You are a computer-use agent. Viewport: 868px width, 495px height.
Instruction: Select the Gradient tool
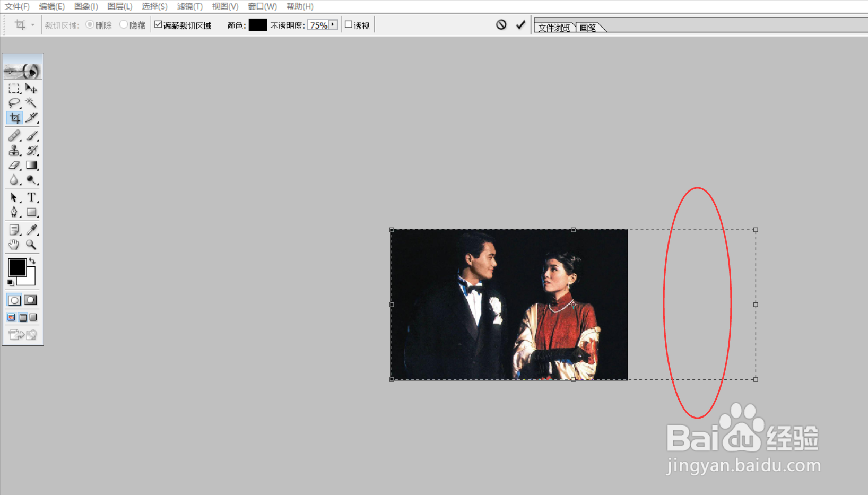pyautogui.click(x=31, y=166)
